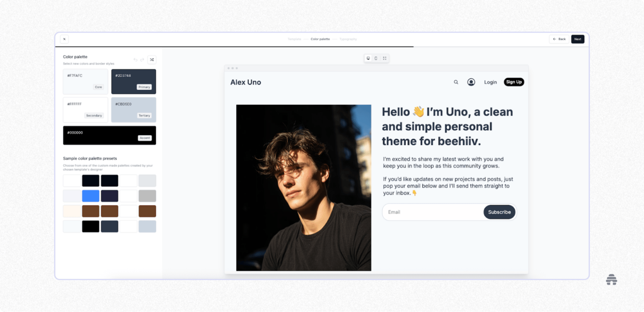Switch preview to mobile view
This screenshot has height=312, width=644.
pos(376,58)
